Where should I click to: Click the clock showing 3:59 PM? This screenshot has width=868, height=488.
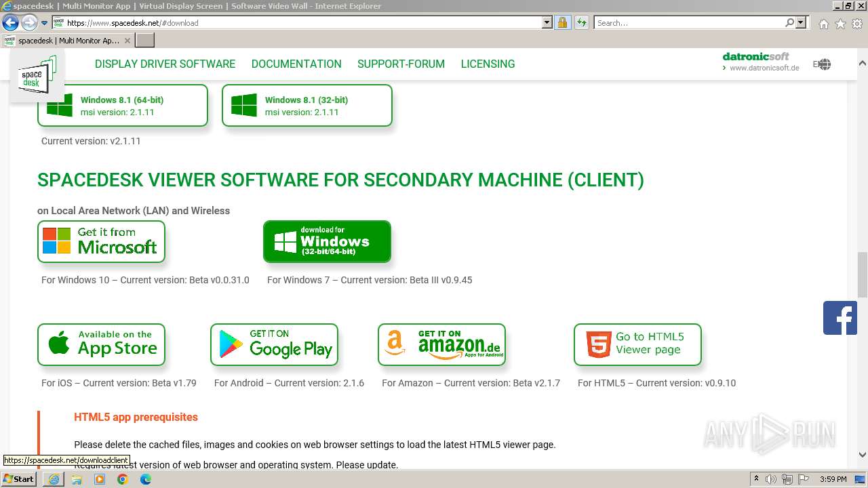[833, 479]
